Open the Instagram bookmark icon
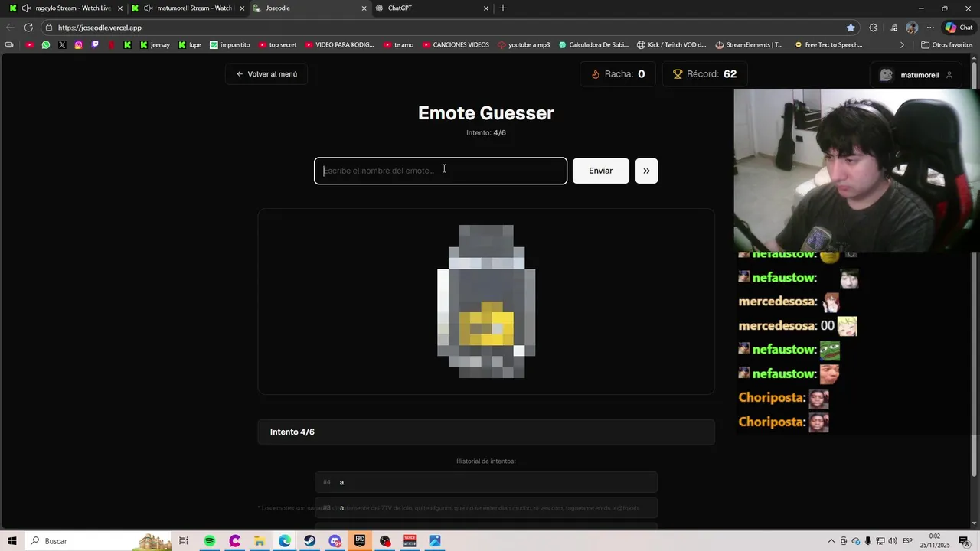 pos(78,44)
